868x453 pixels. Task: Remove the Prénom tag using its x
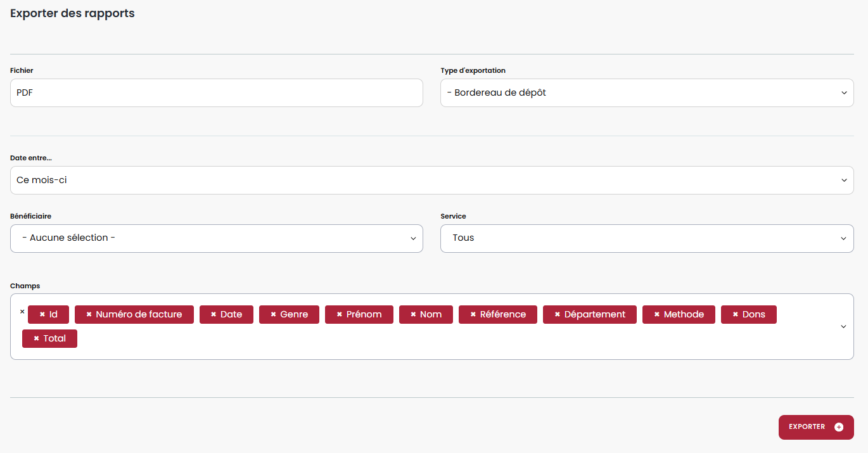click(x=340, y=315)
